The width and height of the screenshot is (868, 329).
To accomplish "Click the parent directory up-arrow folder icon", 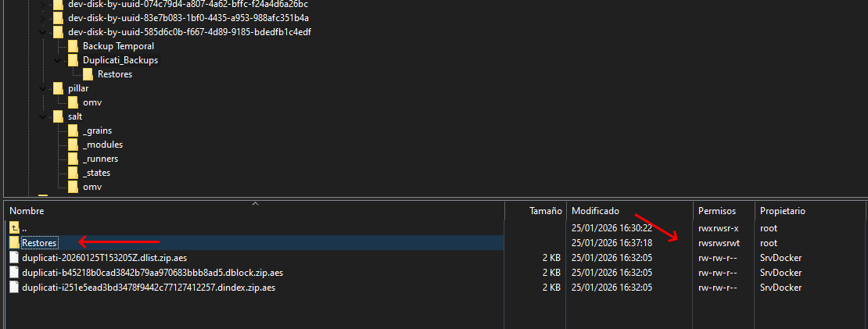I will coord(14,228).
